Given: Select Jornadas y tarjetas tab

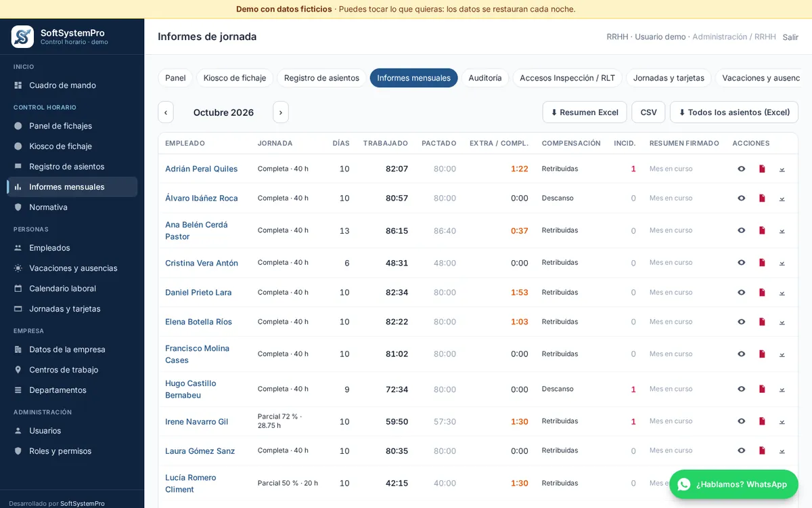Looking at the screenshot, I should [669, 78].
